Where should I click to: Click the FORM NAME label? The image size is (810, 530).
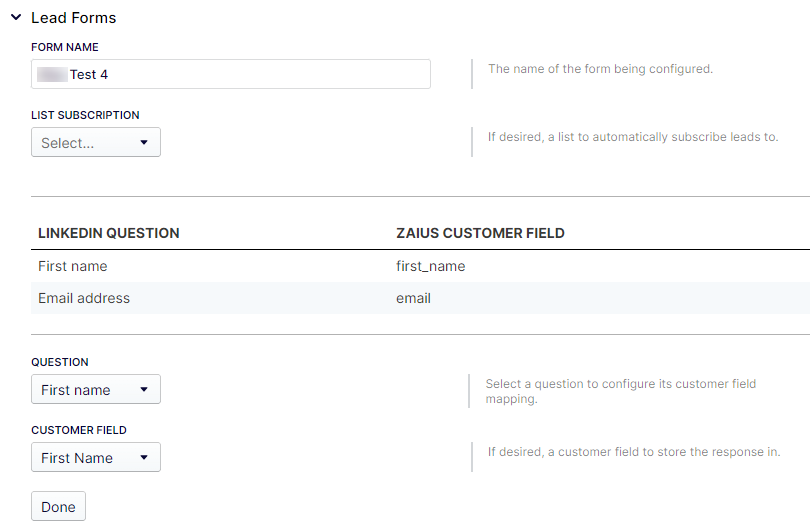[65, 47]
